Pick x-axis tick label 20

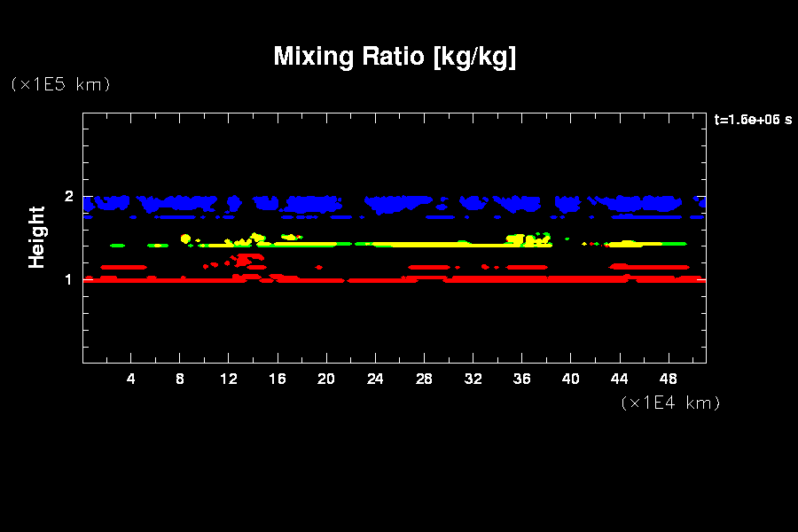tap(326, 379)
